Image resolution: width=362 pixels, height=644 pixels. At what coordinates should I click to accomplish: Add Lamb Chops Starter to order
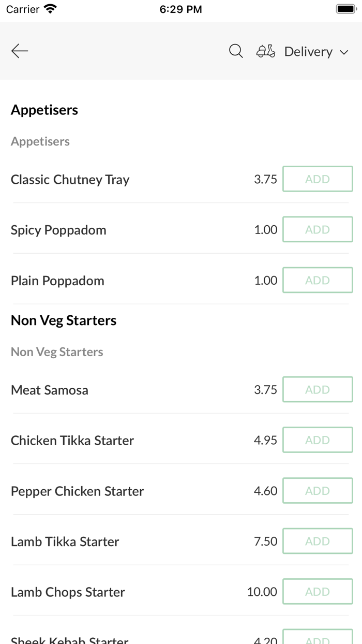[318, 591]
